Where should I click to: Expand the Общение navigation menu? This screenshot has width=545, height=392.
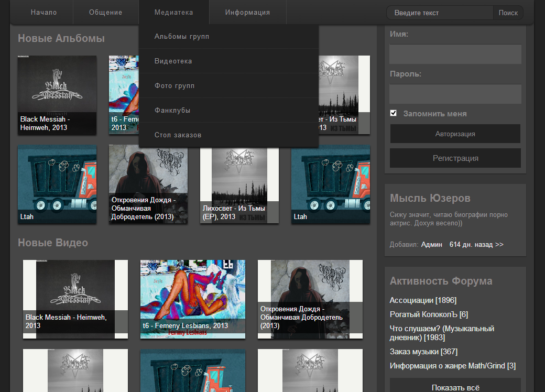click(x=105, y=13)
